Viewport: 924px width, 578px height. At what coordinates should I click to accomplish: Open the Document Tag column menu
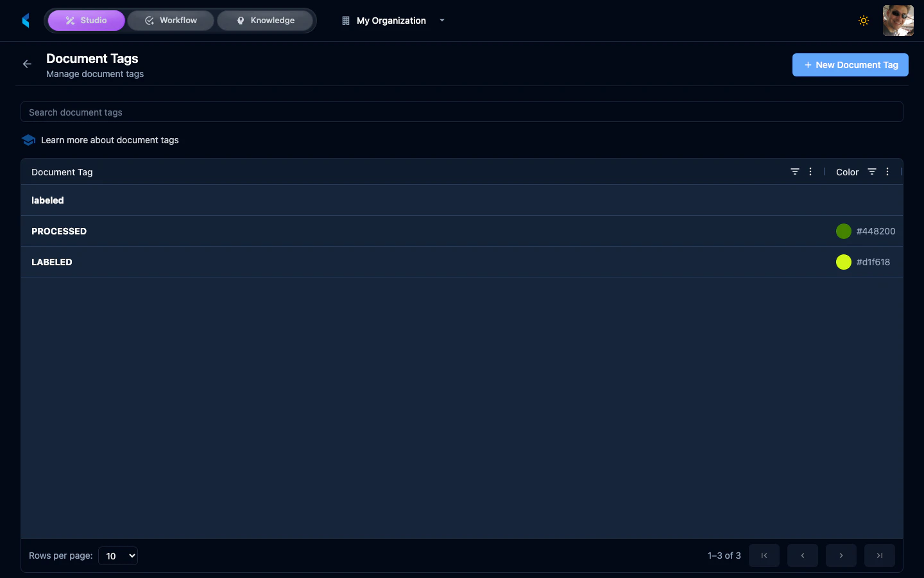810,171
